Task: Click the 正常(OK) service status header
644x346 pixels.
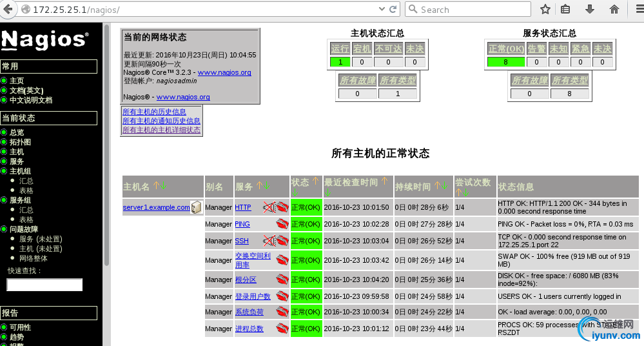Action: [506, 49]
